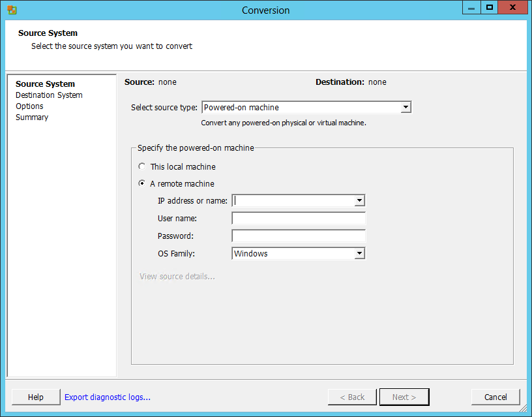Click the Source: none label
Image resolution: width=532 pixels, height=417 pixels.
pyautogui.click(x=151, y=82)
